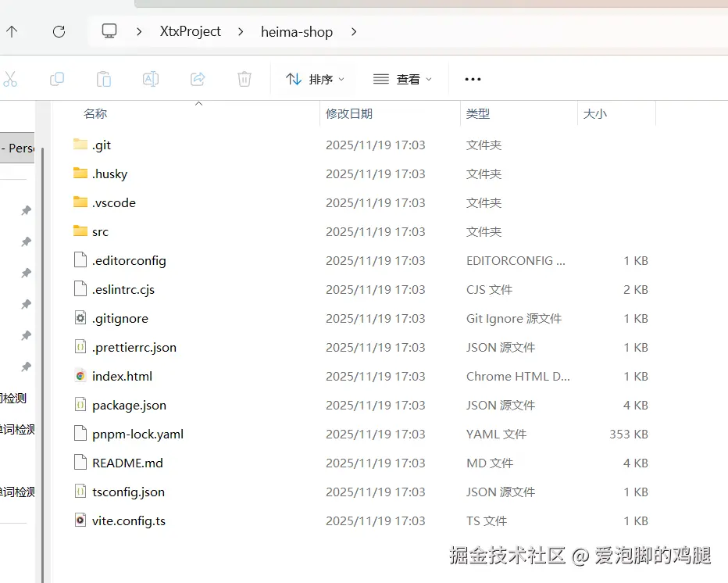Select the .eslintrc.cjs file icon
728x583 pixels.
[80, 288]
